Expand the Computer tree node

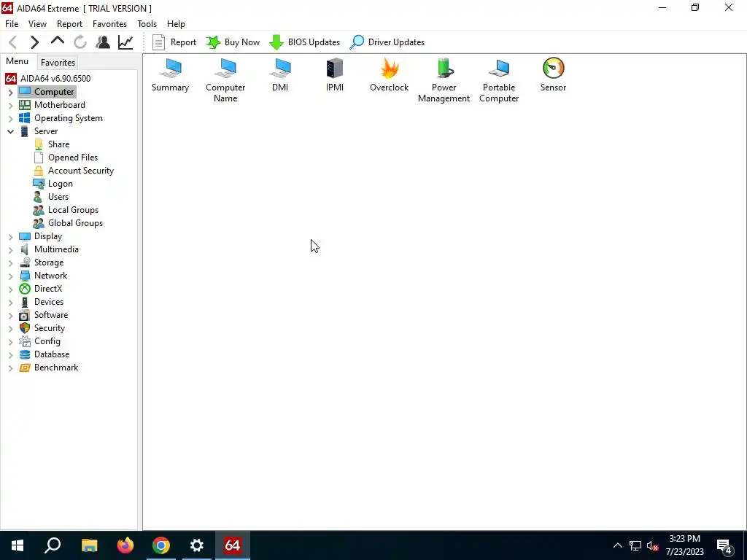pyautogui.click(x=10, y=93)
